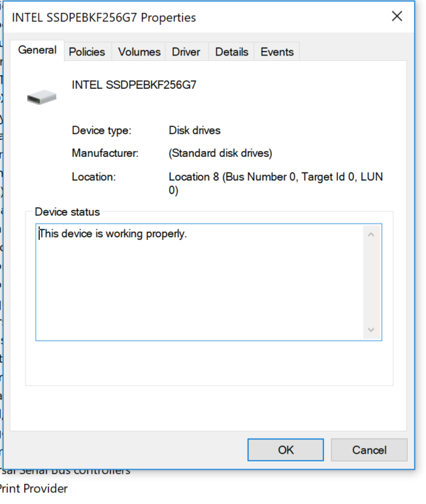Click the 'Device type:' label
Image resolution: width=426 pixels, height=504 pixels.
coord(102,131)
